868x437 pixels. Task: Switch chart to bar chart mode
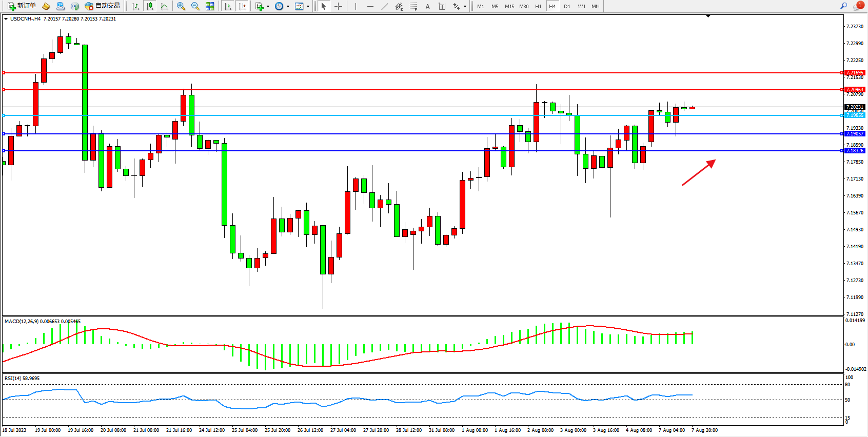(135, 6)
